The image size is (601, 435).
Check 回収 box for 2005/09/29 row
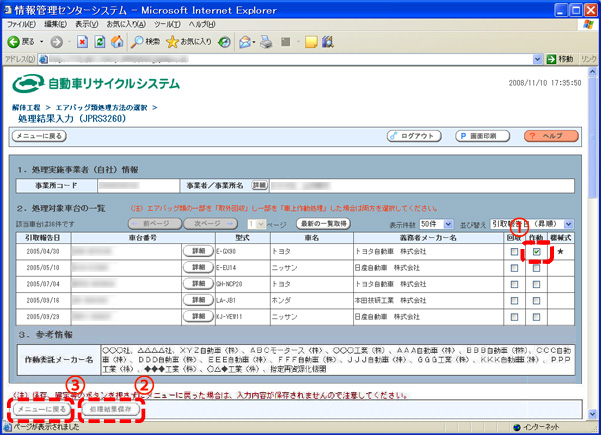tap(514, 317)
